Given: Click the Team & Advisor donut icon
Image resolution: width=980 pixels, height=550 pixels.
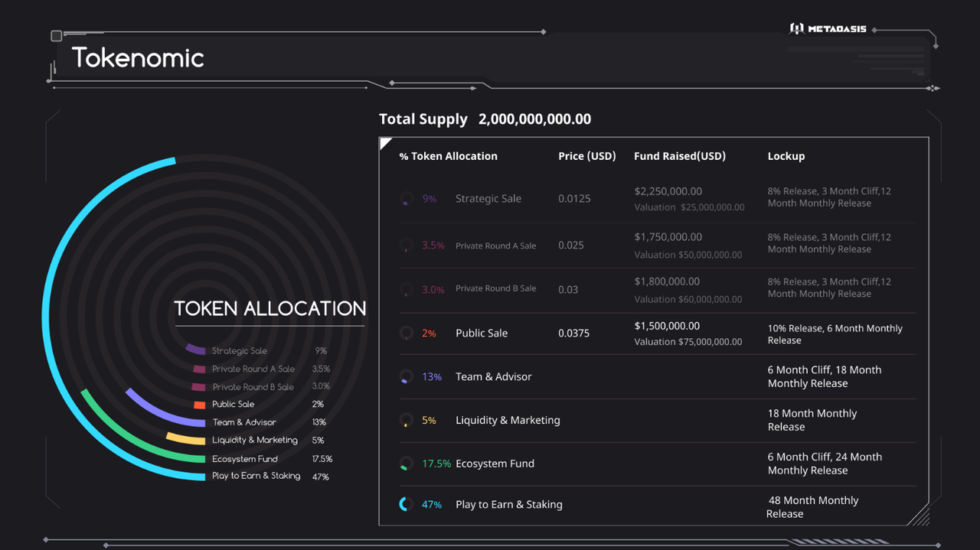Looking at the screenshot, I should (x=407, y=376).
